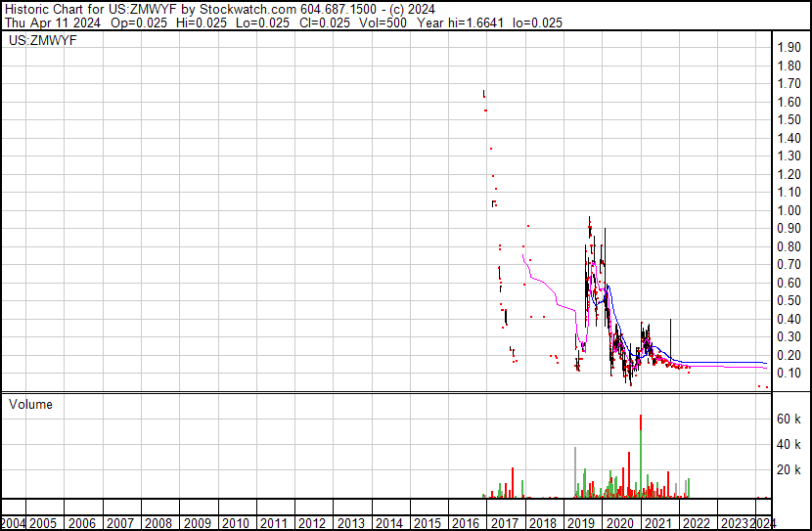812x531 pixels.
Task: Click the Year hi=1.6641 text in the header
Action: [461, 22]
